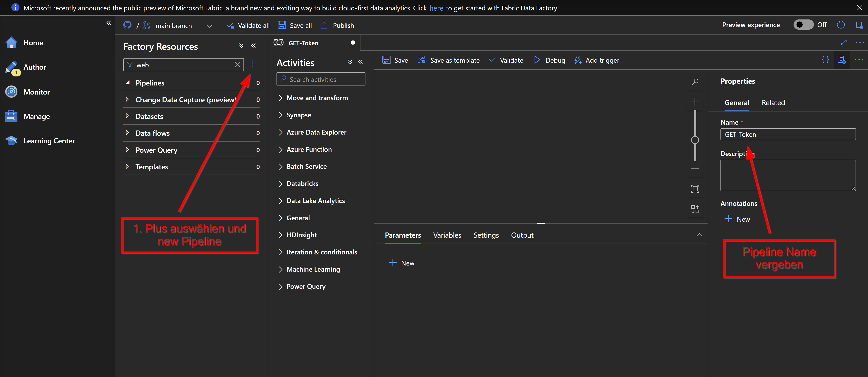Screen dimensions: 868x377
Task: Click Publish button
Action: [x=337, y=25]
